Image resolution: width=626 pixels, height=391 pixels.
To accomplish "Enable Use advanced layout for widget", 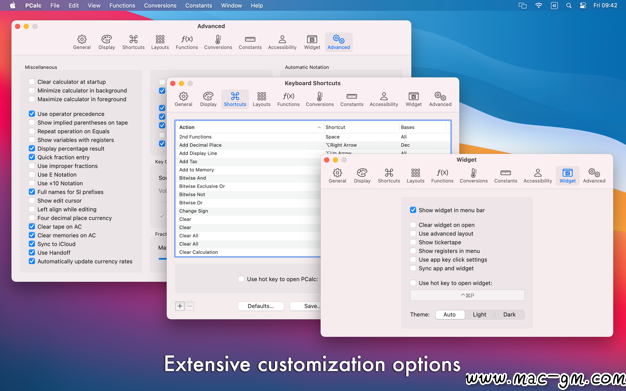I will tap(413, 234).
